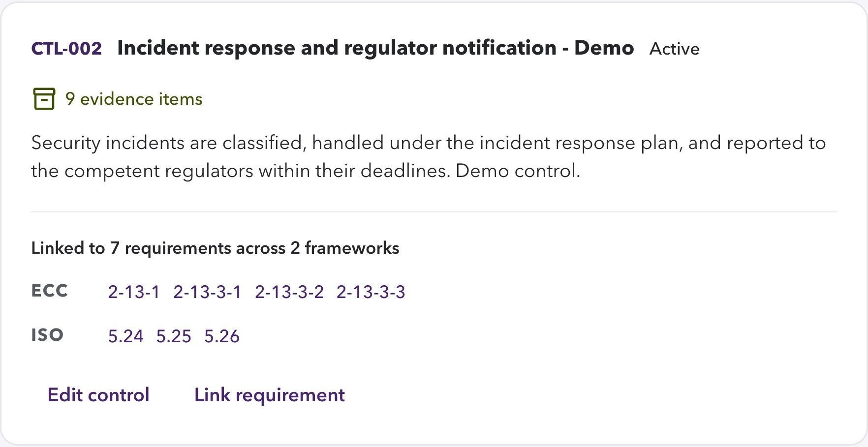Open ECC requirement 2-13-3-1
The height and width of the screenshot is (447, 868).
pos(207,292)
